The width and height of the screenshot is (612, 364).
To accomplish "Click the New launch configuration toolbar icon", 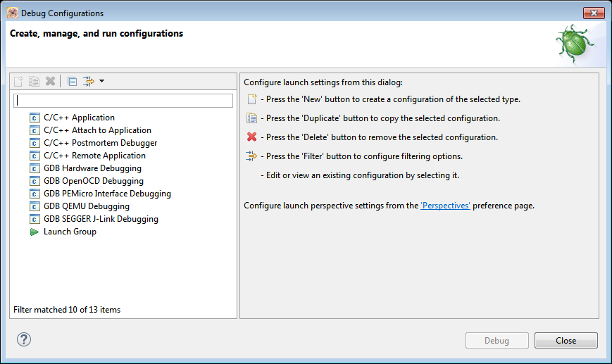I will click(x=19, y=82).
